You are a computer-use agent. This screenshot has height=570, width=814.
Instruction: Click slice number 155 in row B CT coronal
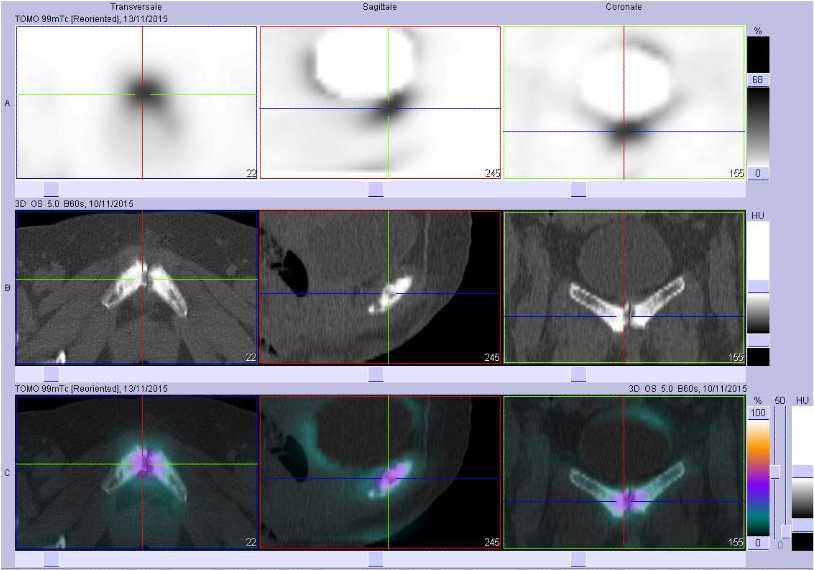click(x=736, y=357)
